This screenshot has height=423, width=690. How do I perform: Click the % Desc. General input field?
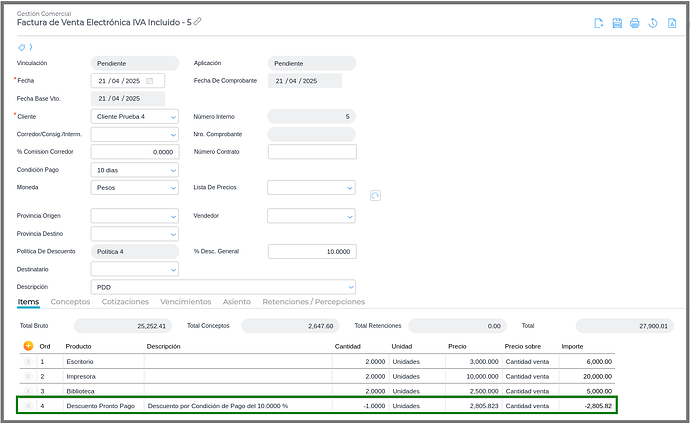[x=311, y=252]
